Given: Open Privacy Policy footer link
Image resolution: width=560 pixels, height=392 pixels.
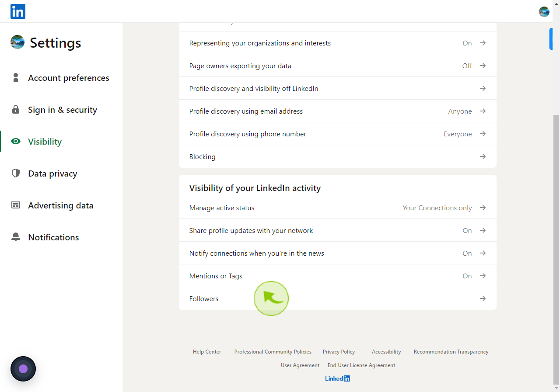Looking at the screenshot, I should coord(339,352).
